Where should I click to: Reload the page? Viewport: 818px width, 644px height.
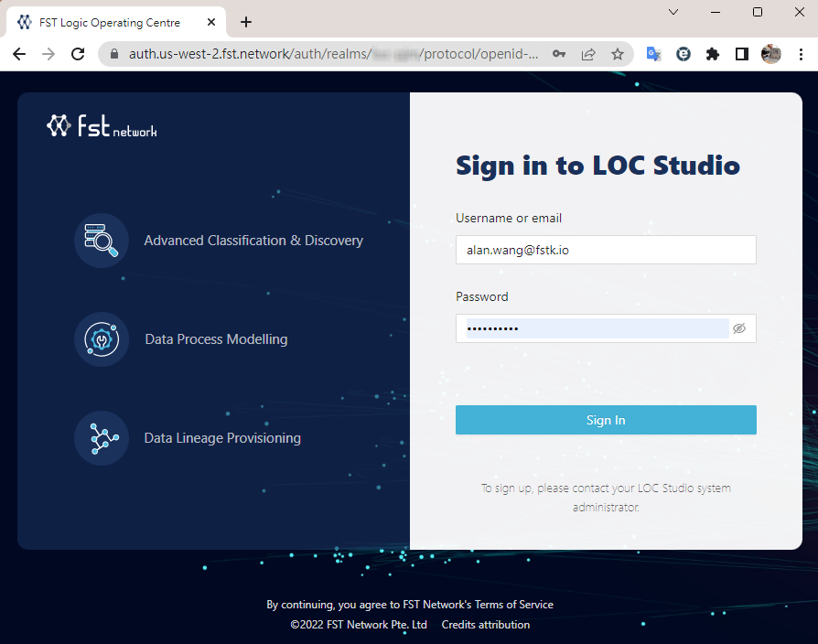(x=78, y=54)
